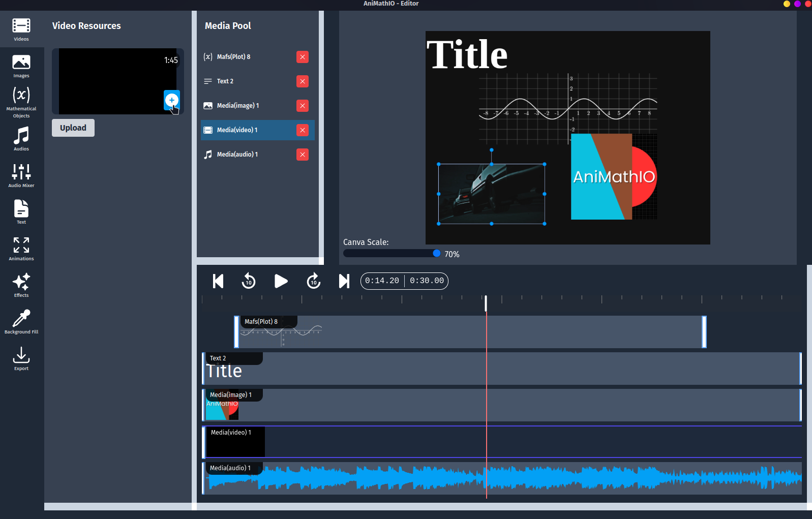Select the Media(video) 1 timeline track

tap(502, 442)
